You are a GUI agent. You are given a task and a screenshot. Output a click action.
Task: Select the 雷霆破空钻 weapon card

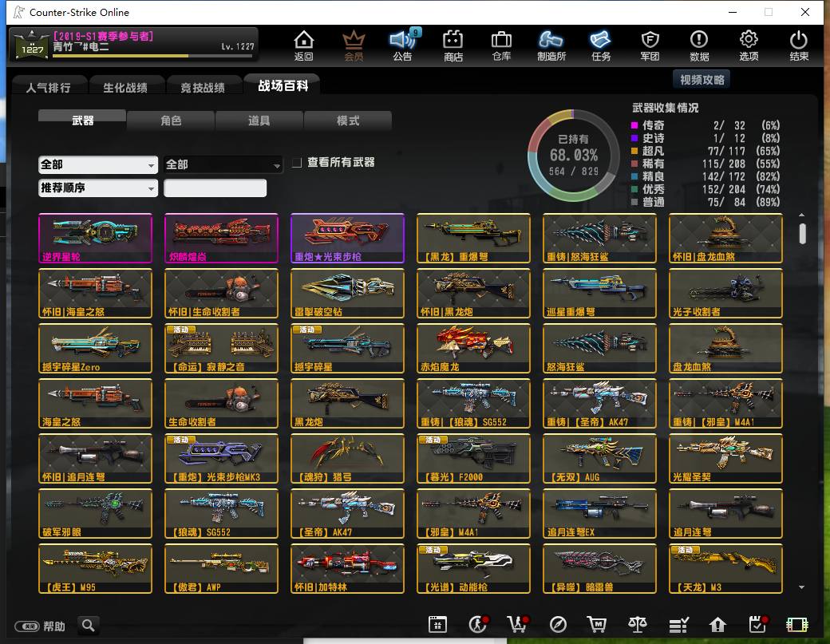click(347, 293)
